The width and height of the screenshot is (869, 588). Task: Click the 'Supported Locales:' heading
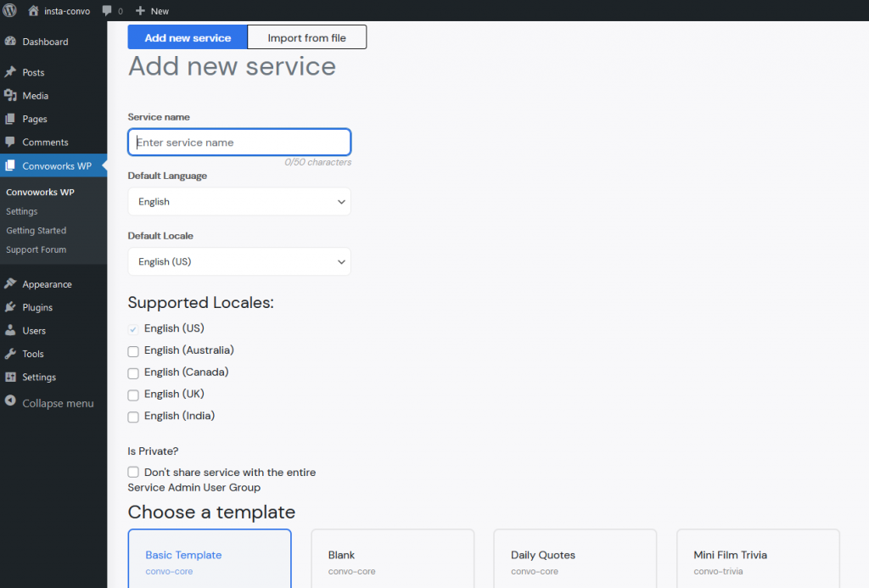200,303
